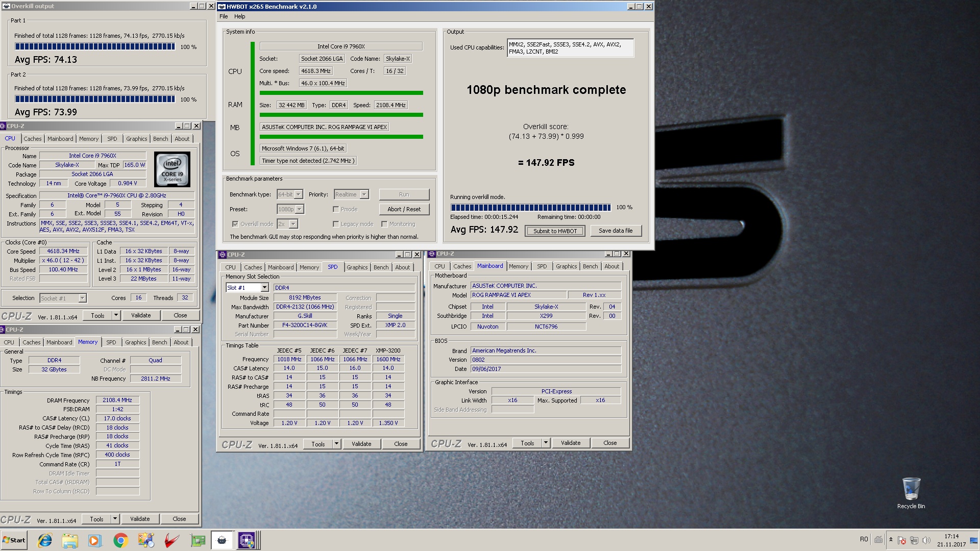Click the Save data file button

pos(616,231)
